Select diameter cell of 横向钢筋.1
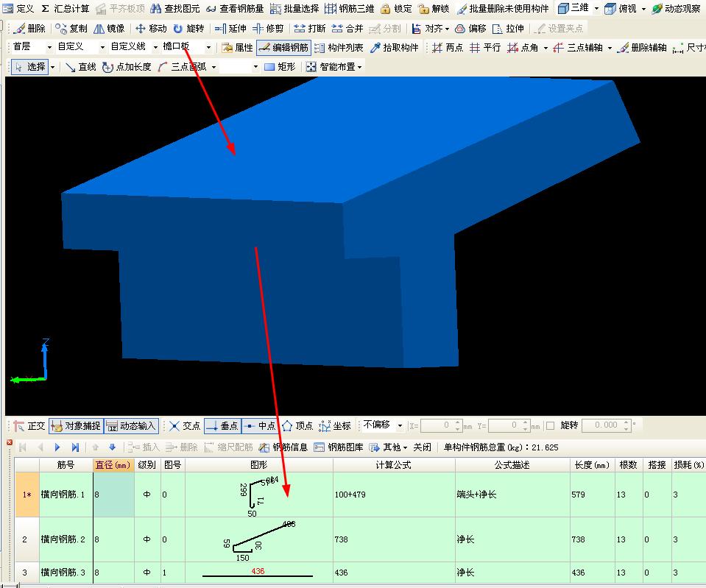 [113, 495]
